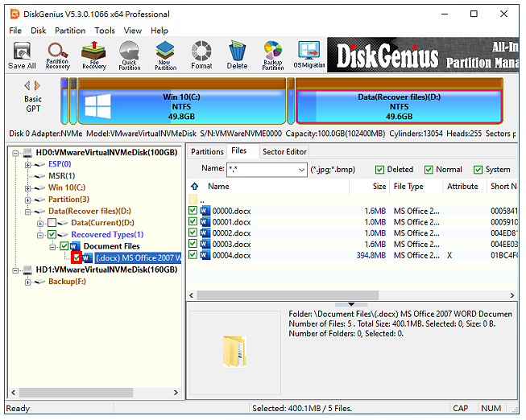Launch the File Recovery tool

94,56
